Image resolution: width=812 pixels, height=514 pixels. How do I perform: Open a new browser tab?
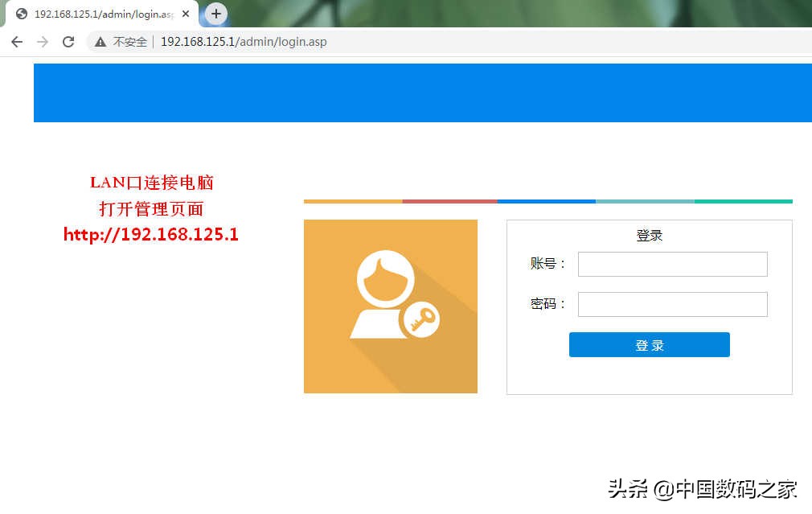214,14
